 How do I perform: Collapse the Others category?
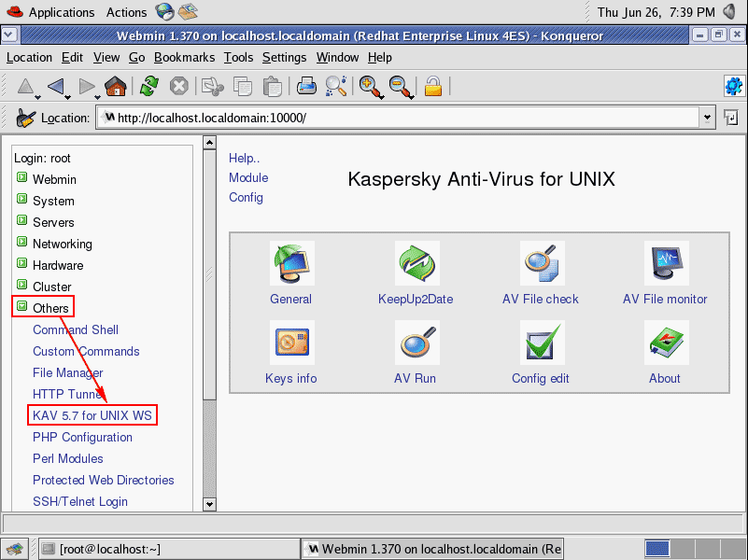pos(21,306)
